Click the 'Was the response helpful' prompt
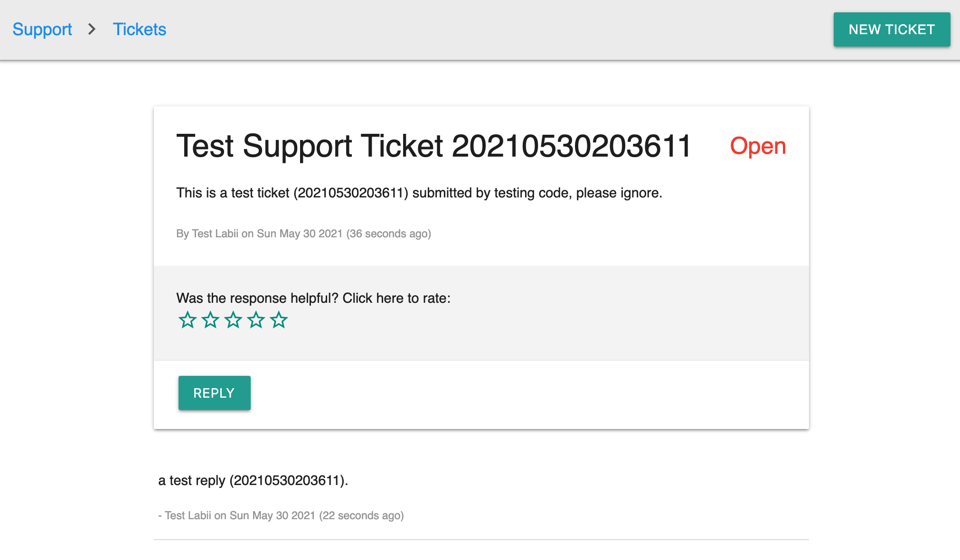This screenshot has height=560, width=960. [x=313, y=298]
